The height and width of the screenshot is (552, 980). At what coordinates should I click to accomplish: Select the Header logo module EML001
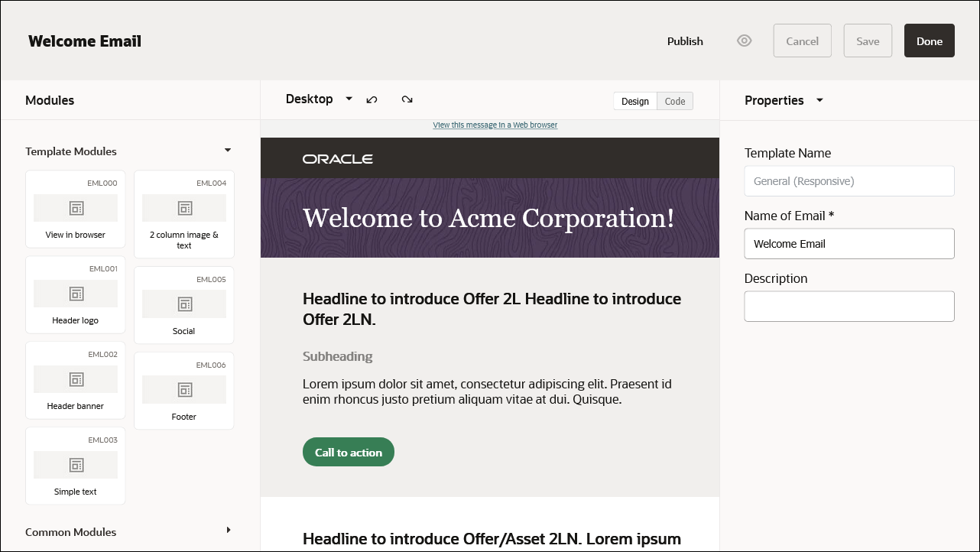click(75, 295)
